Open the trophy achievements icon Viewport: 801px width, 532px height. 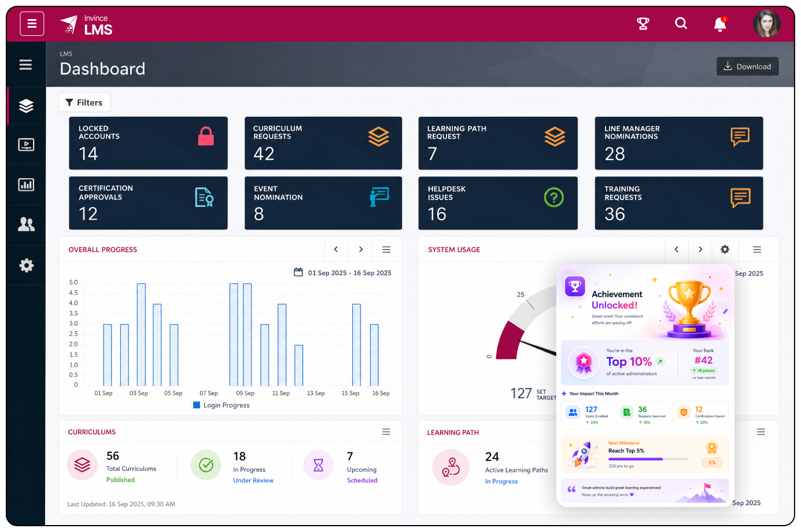click(643, 24)
